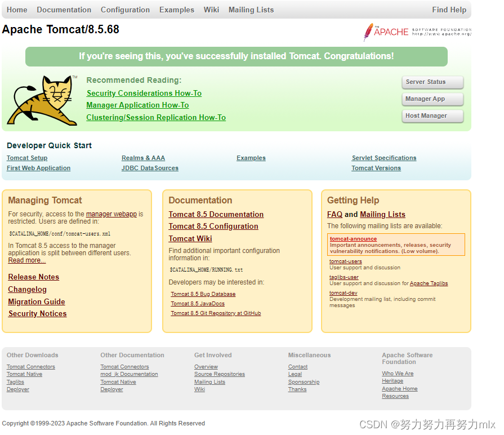Image resolution: width=504 pixels, height=435 pixels.
Task: Open Release Notes link
Action: pos(34,277)
